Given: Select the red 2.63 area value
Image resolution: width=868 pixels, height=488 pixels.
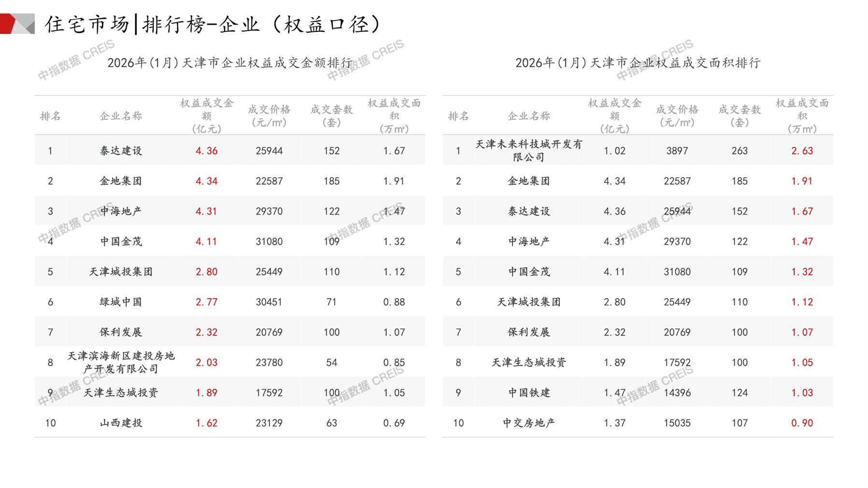Looking at the screenshot, I should point(802,151).
